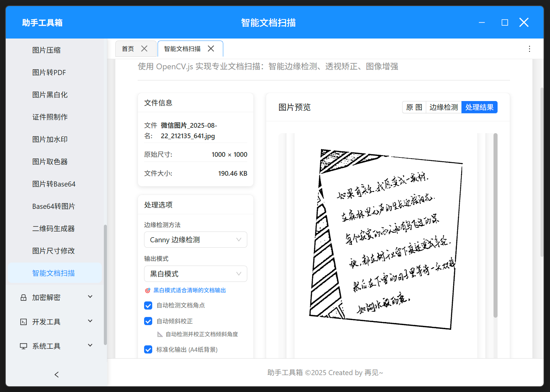Open 图片加水印 tool

pyautogui.click(x=50, y=139)
